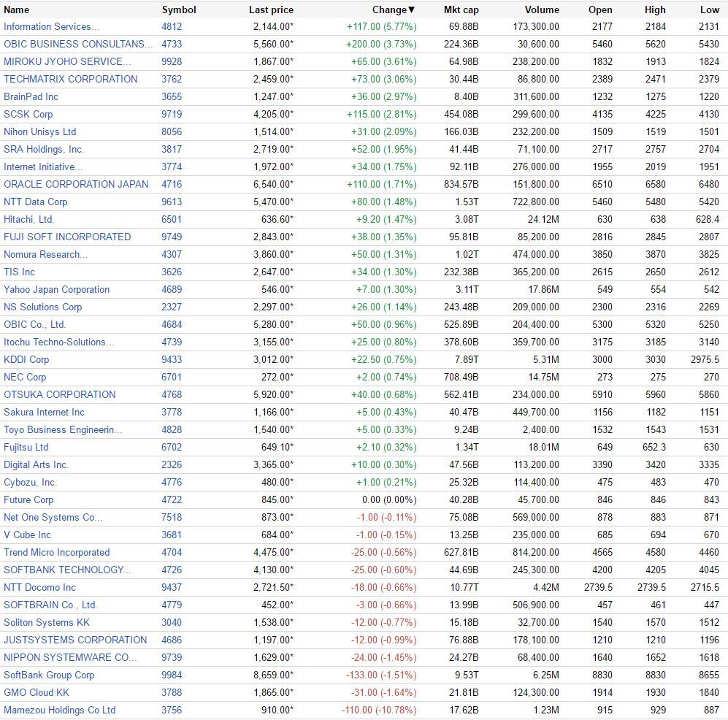The height and width of the screenshot is (720, 728).
Task: Open ORACLE CORPORATION JAPAN link
Action: point(76,184)
